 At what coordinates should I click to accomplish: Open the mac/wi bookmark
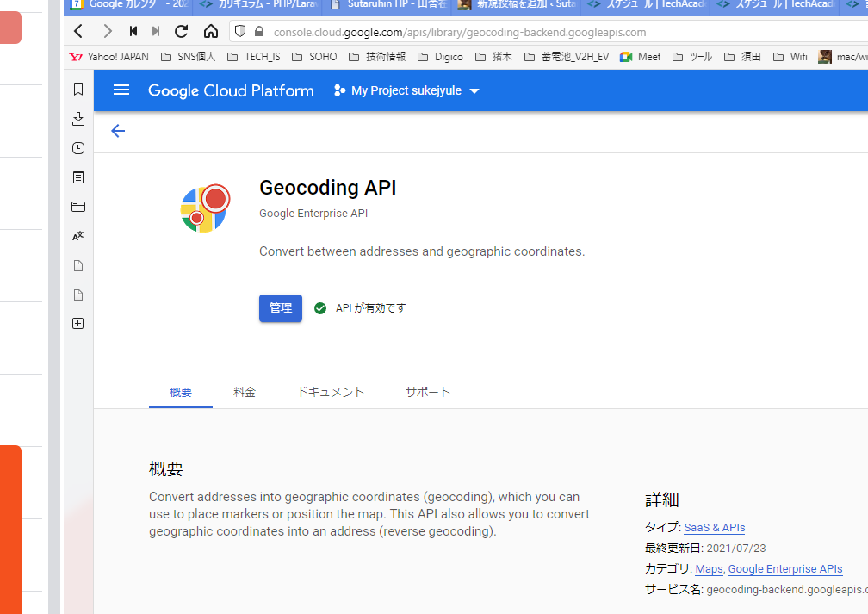[842, 57]
